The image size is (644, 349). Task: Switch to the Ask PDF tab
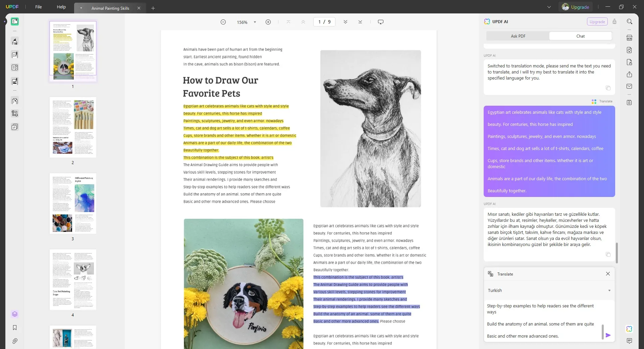[x=518, y=36]
